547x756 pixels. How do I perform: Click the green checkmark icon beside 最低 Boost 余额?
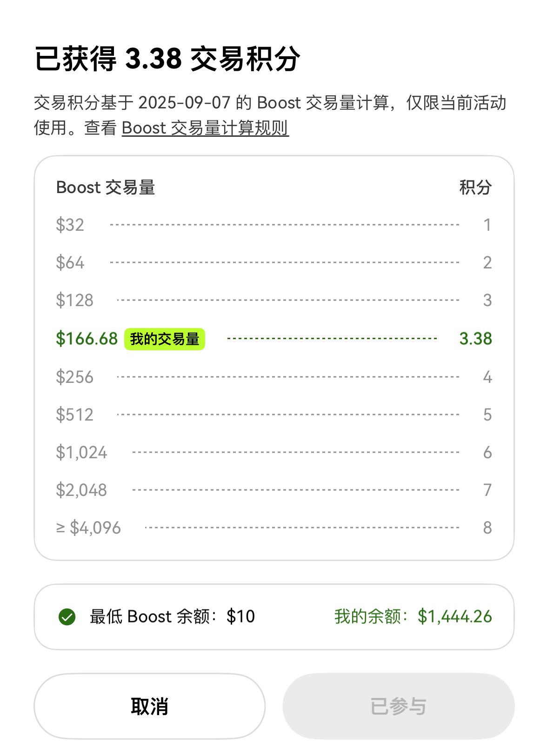click(x=67, y=617)
